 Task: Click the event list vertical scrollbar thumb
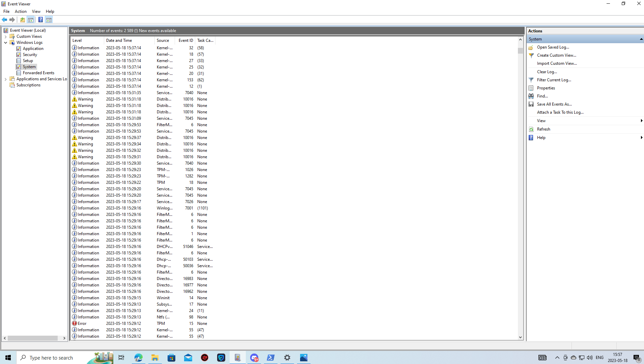pos(520,51)
